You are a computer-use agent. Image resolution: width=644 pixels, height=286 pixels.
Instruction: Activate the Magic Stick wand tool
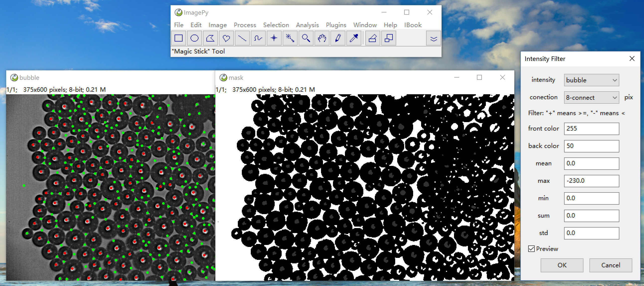(290, 38)
